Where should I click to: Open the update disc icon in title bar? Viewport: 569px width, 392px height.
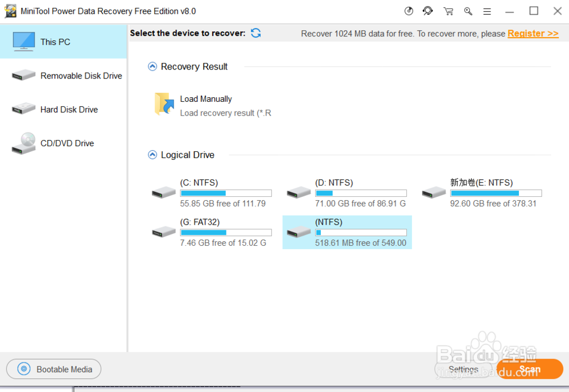click(409, 11)
